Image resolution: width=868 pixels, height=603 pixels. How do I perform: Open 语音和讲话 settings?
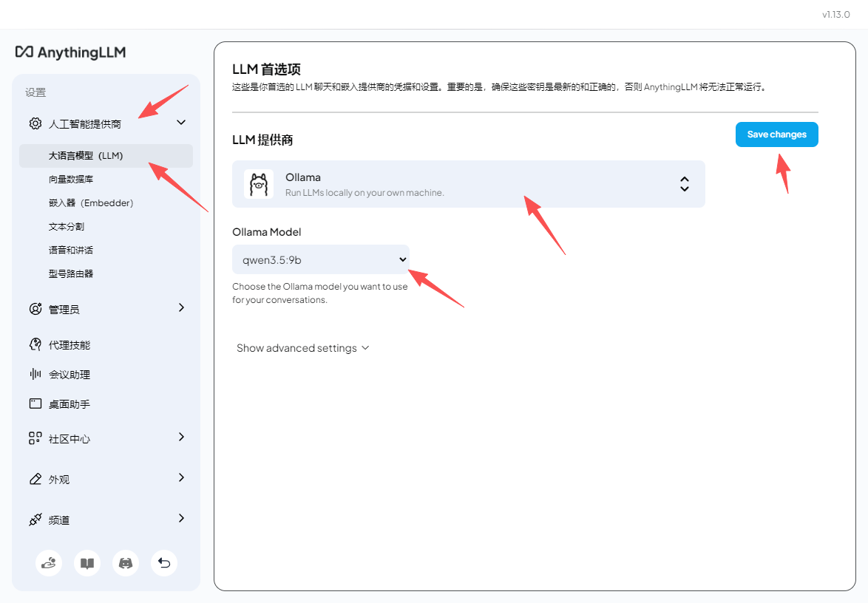point(71,250)
